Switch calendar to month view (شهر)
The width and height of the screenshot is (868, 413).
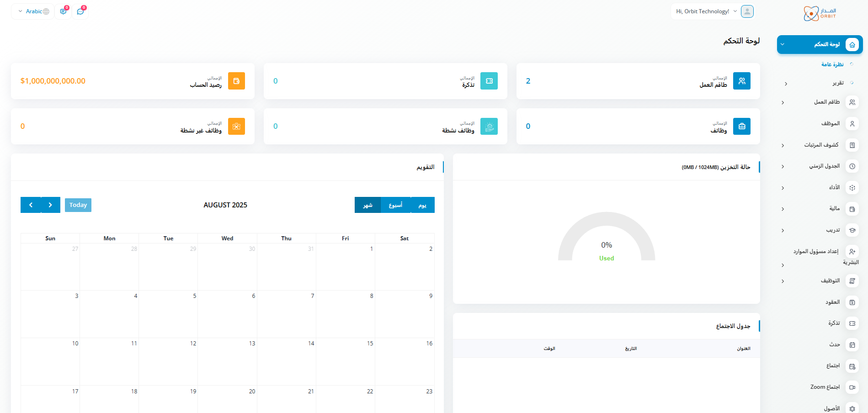(367, 205)
